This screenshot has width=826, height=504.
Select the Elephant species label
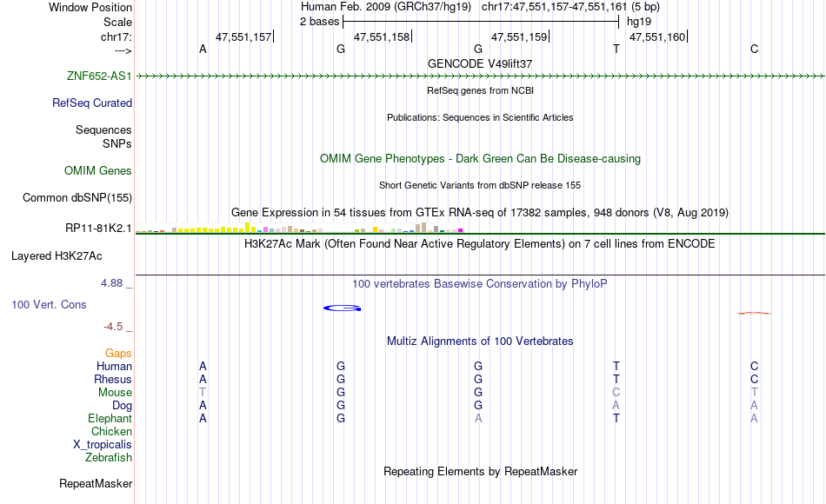[110, 418]
